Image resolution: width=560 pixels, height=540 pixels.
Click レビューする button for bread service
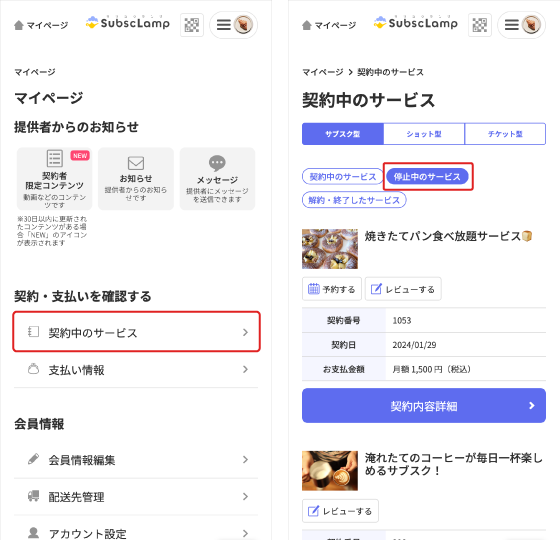403,289
